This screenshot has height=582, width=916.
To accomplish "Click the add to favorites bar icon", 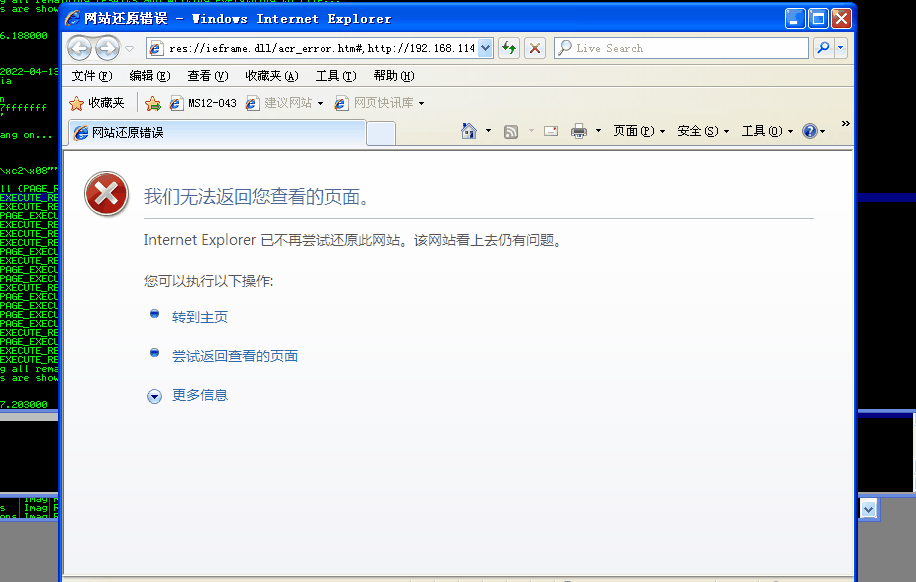I will [x=153, y=103].
